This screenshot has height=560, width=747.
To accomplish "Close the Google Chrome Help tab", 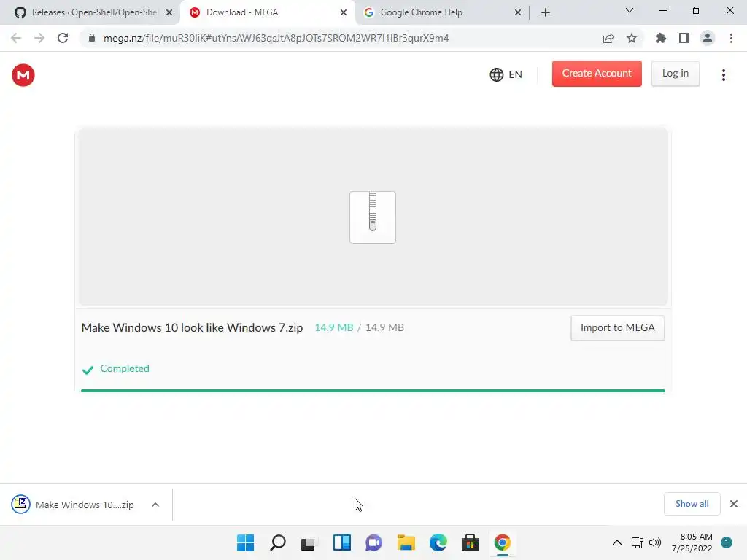I will click(518, 12).
